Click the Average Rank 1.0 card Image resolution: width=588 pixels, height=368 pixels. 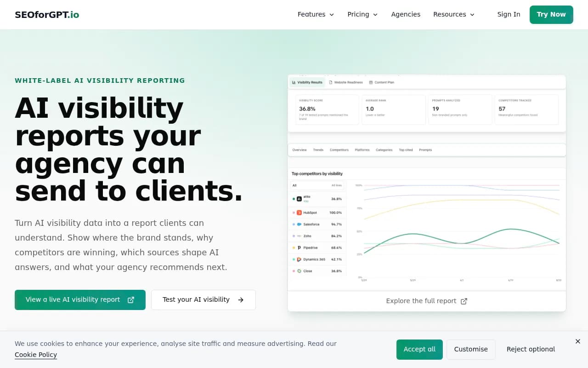coord(393,109)
